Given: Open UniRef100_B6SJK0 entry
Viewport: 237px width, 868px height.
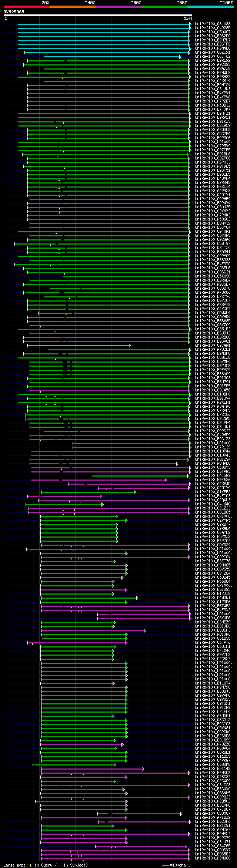Looking at the screenshot, I should [x=213, y=821].
